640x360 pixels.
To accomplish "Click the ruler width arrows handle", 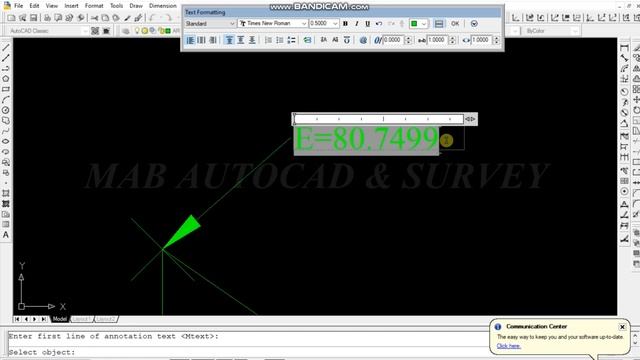I will pos(470,119).
